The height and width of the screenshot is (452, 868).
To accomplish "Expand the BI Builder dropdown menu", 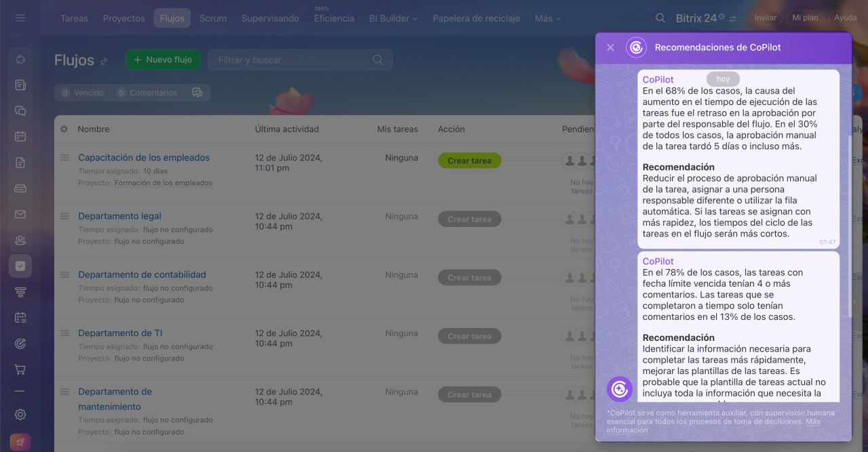I will point(393,18).
